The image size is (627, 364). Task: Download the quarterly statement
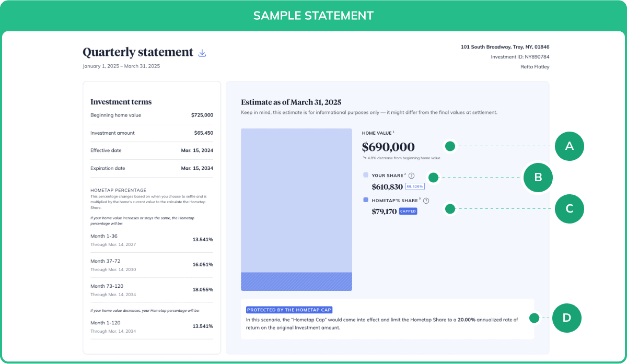[202, 53]
